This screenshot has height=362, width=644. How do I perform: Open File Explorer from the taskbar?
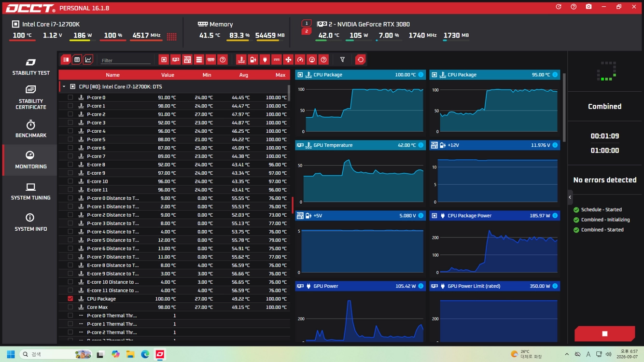click(x=130, y=354)
